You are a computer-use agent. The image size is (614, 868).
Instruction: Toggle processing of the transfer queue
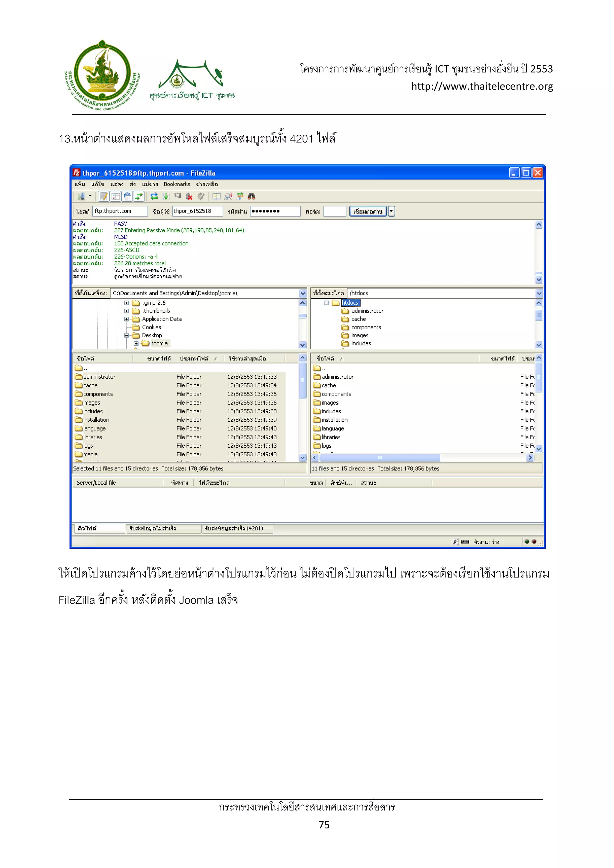coord(166,196)
